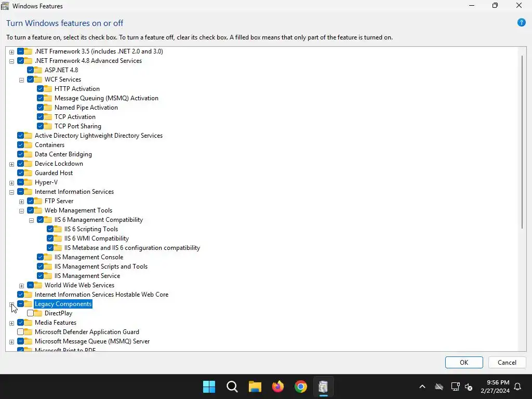Click folder icon beside Guarded Host

click(28, 173)
